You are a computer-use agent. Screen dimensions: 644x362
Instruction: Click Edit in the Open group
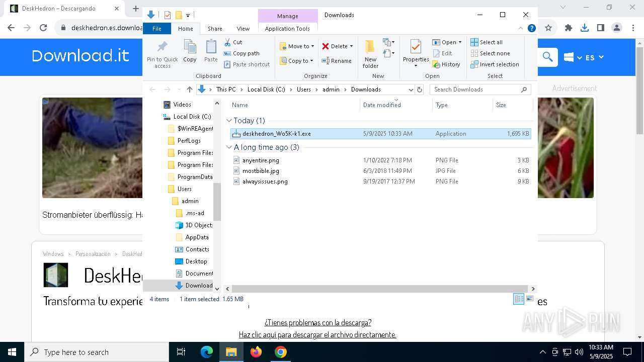click(x=442, y=53)
